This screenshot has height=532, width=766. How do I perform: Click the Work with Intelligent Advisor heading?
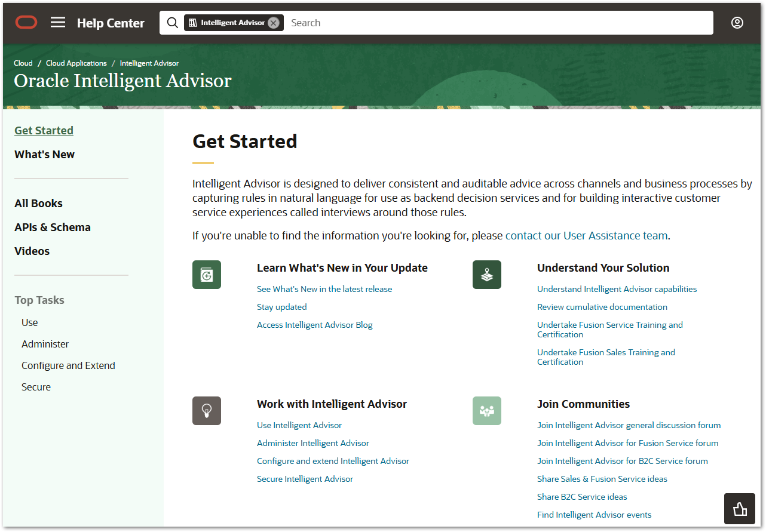click(332, 404)
